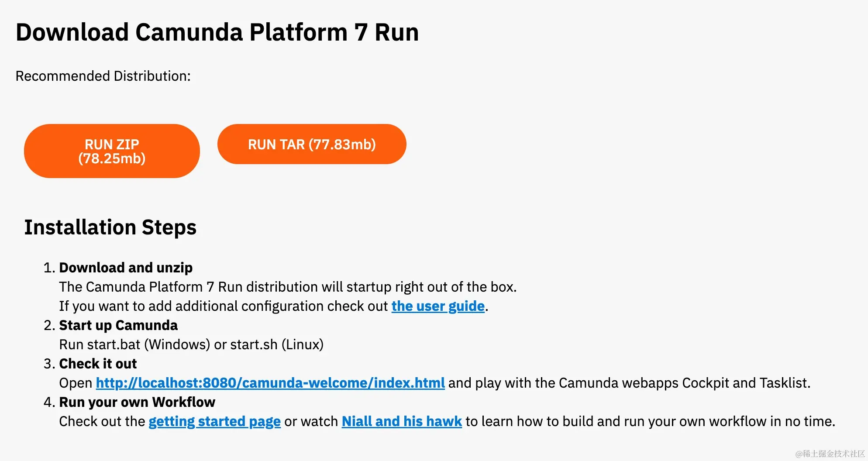The image size is (868, 461).
Task: Open the user guide link
Action: coord(438,306)
